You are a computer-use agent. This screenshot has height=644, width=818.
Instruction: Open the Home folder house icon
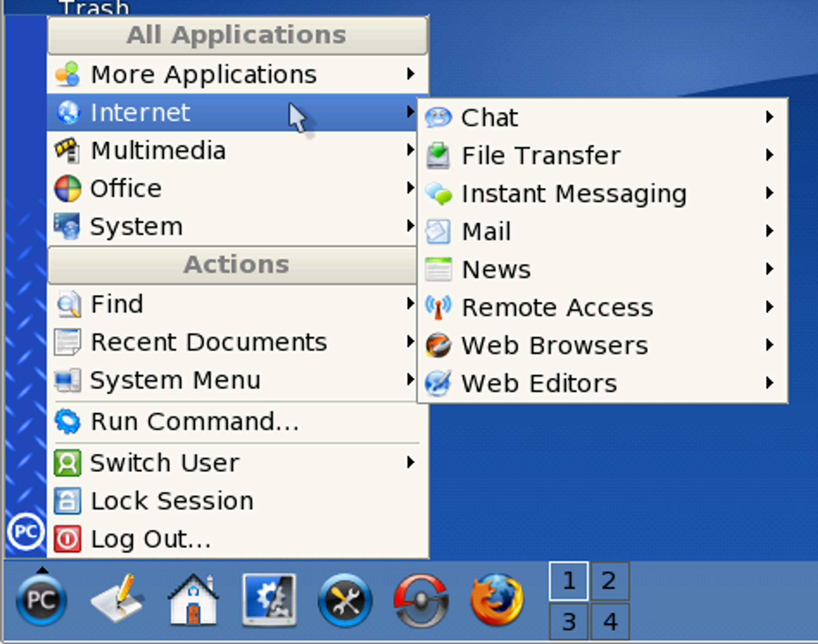[x=193, y=599]
